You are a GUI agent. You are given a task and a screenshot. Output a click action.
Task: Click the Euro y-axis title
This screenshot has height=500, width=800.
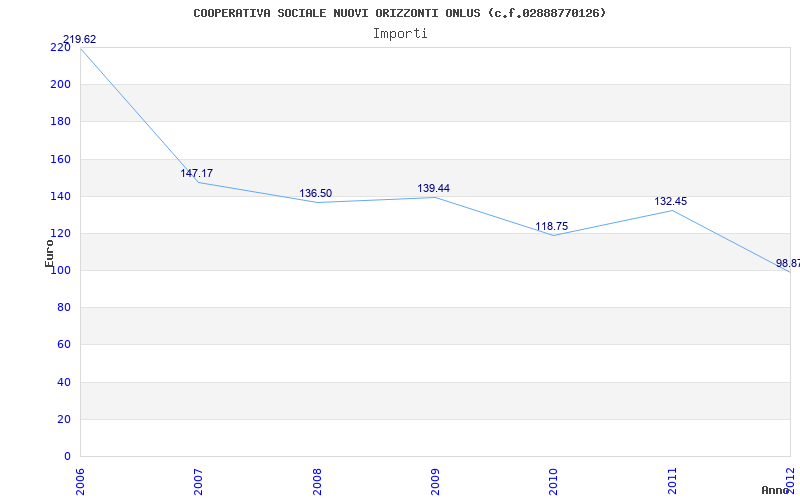click(x=49, y=253)
